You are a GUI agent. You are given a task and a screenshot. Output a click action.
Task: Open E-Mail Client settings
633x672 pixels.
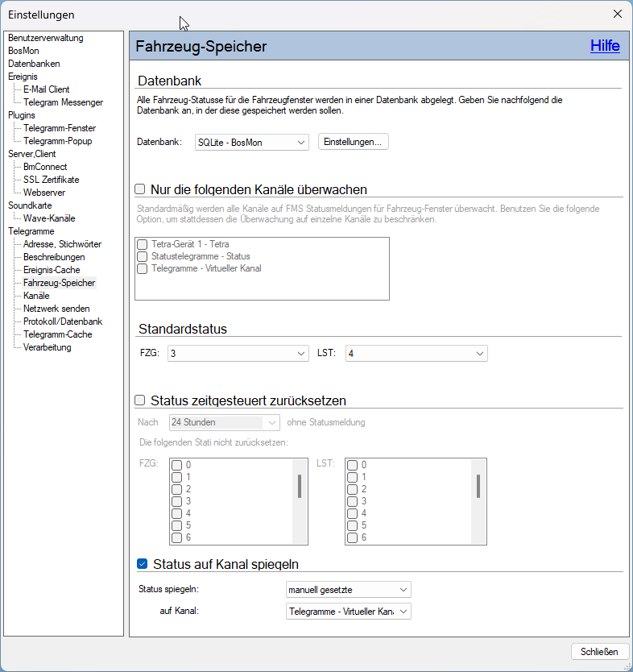[x=46, y=89]
